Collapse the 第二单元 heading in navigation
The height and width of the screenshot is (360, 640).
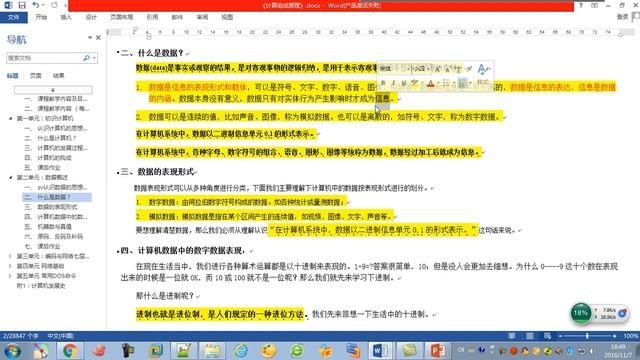coord(11,178)
